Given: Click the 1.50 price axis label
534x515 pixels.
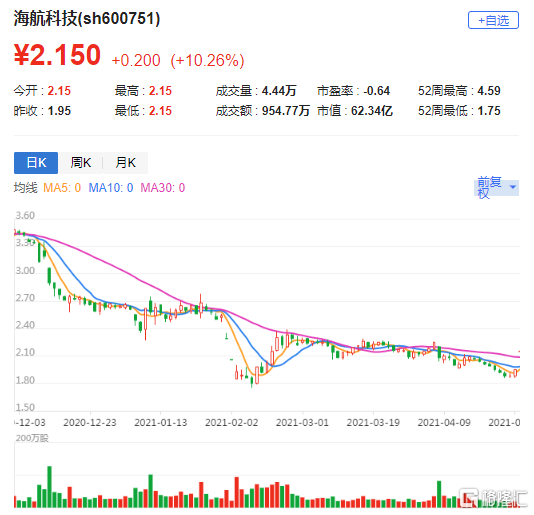Looking at the screenshot, I should (x=25, y=407).
